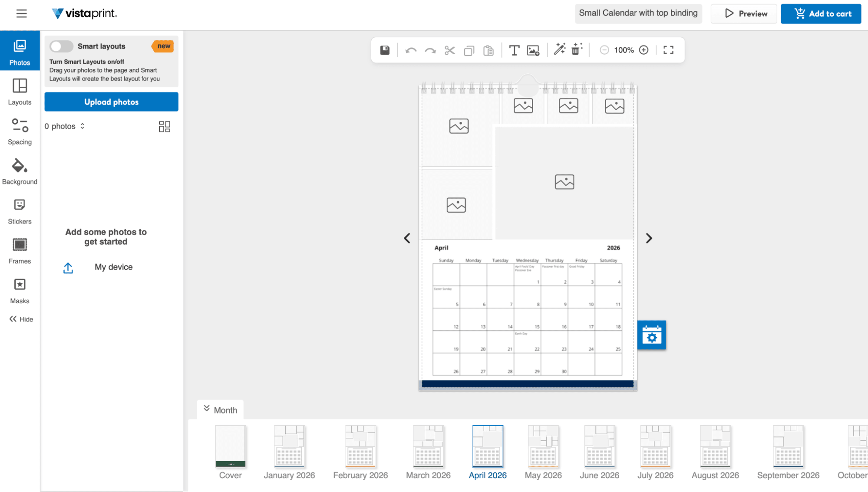
Task: Select the Text tool in the toolbar
Action: pos(514,50)
